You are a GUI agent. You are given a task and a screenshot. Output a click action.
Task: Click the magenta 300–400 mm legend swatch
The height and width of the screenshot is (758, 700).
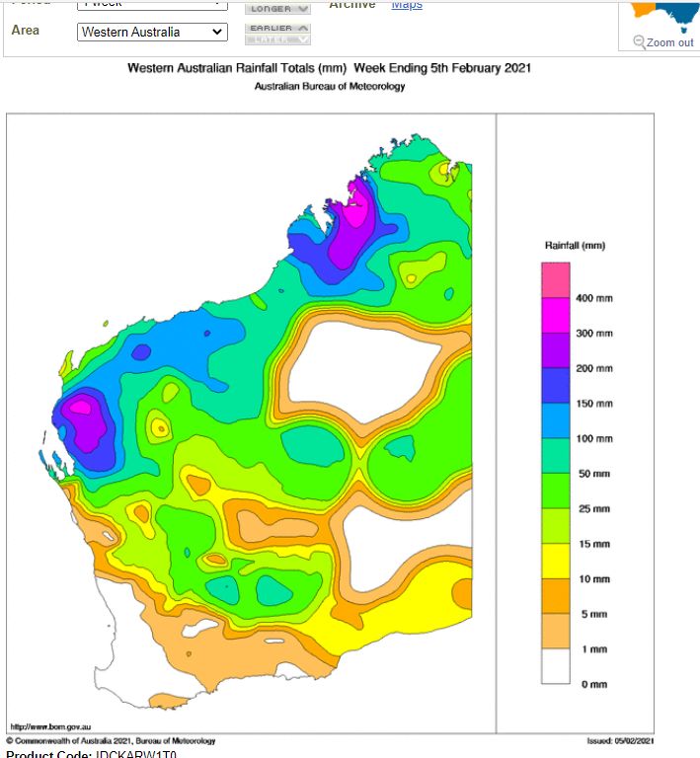pos(556,315)
